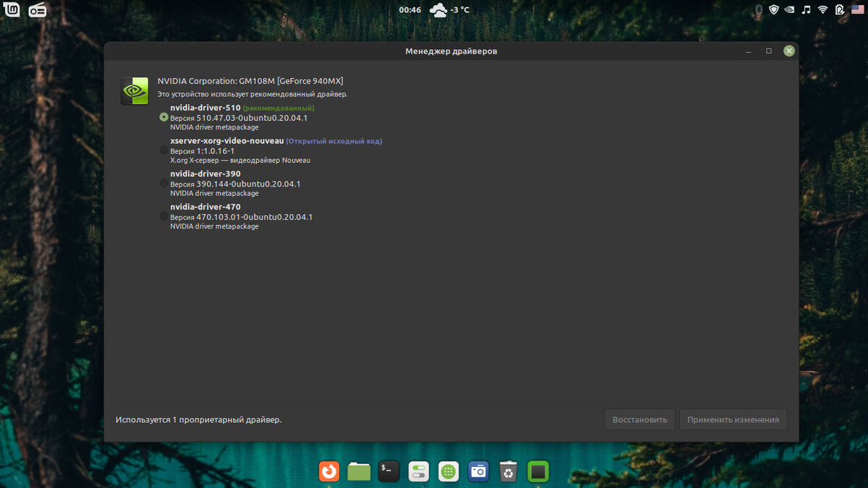
Task: Click the X.org X-сервер — видеодрайвер Nouveau description
Action: click(240, 160)
